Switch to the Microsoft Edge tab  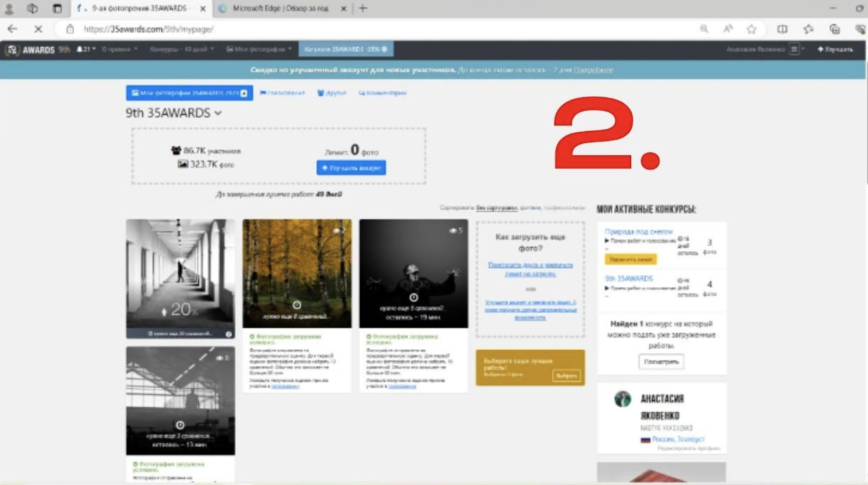tap(280, 8)
